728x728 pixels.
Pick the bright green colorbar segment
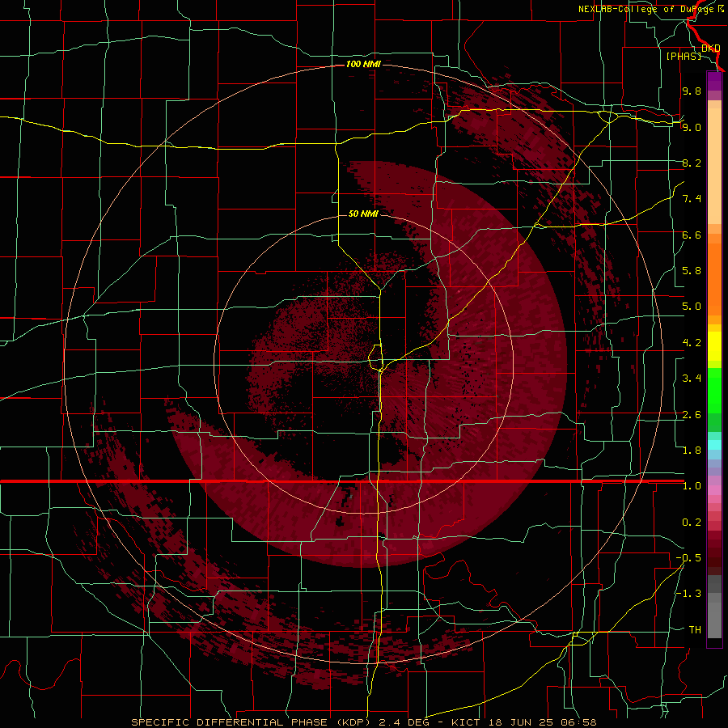click(714, 390)
